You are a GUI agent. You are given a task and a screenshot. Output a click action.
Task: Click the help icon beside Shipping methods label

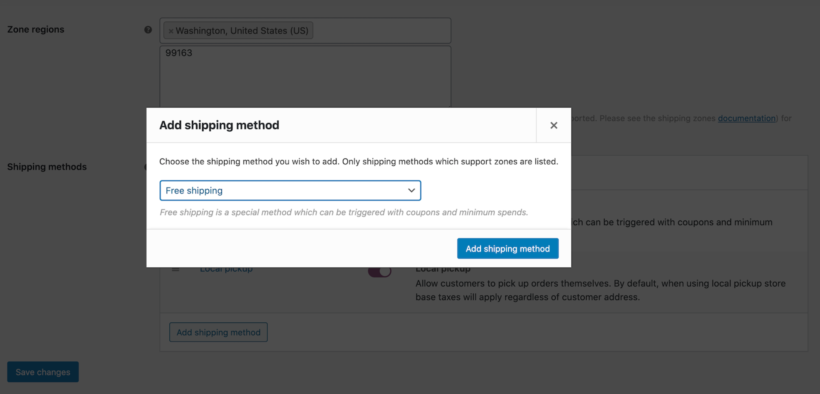coord(146,167)
